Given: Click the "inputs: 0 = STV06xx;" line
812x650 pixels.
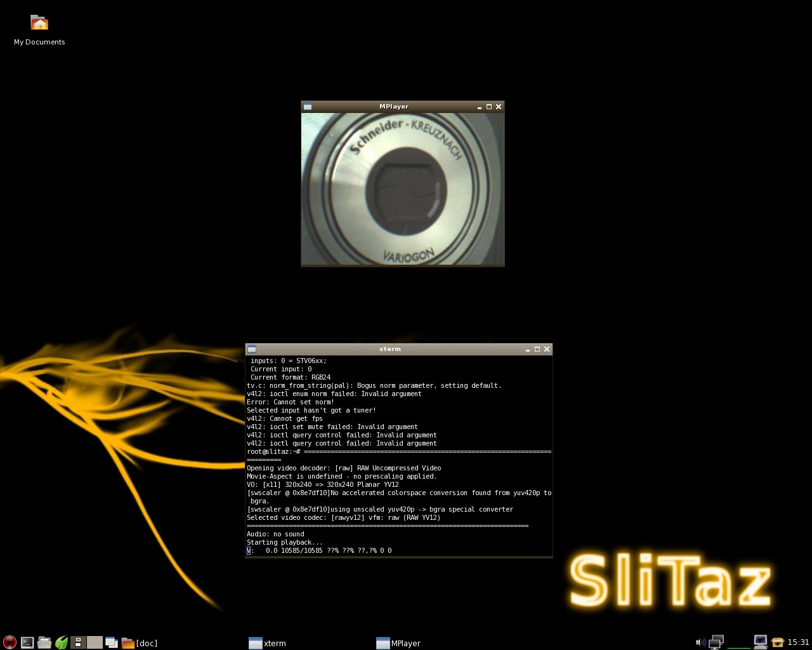Looking at the screenshot, I should [289, 361].
